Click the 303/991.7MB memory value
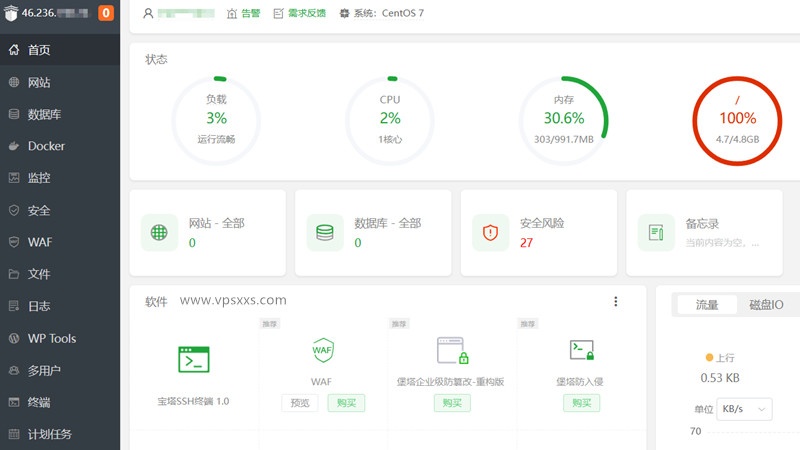 [564, 139]
